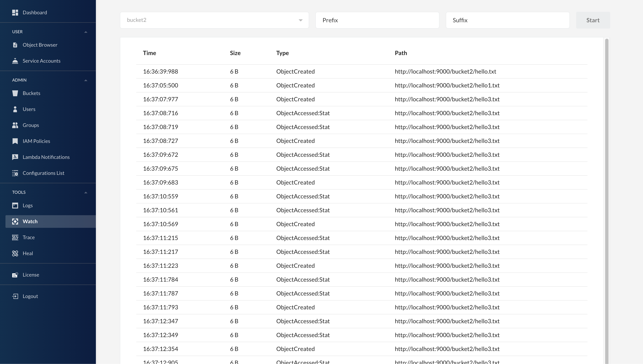Click ObjectCreated in the 16:37:11:223 row

[x=295, y=266]
